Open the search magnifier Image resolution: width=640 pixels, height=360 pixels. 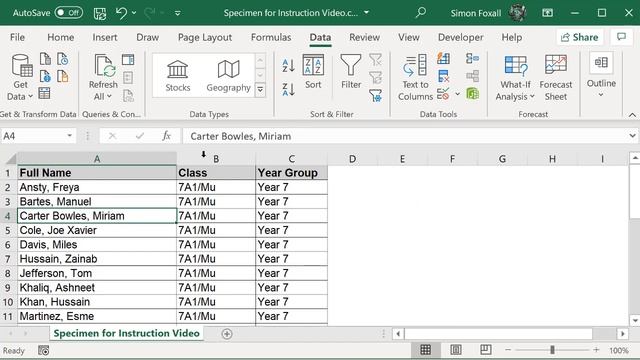420,13
